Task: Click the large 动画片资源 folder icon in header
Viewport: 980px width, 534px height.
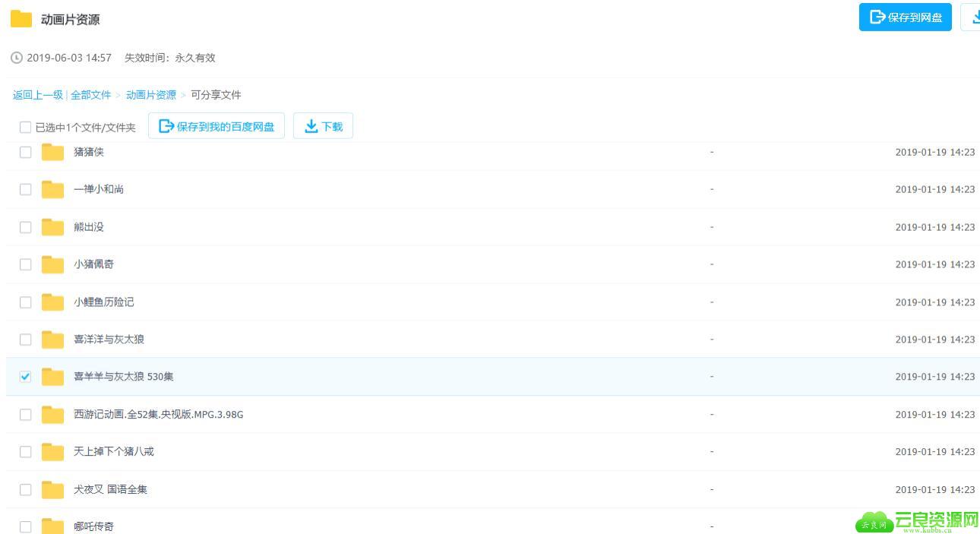Action: [x=21, y=19]
